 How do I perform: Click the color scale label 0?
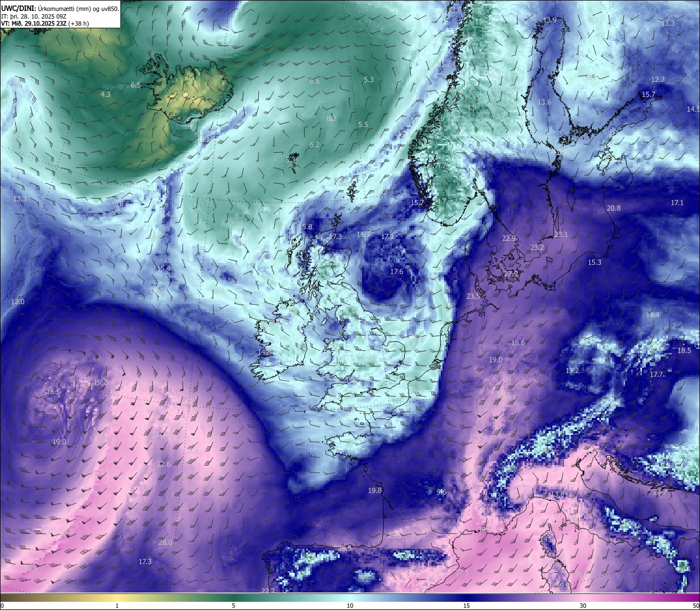pos(2,606)
